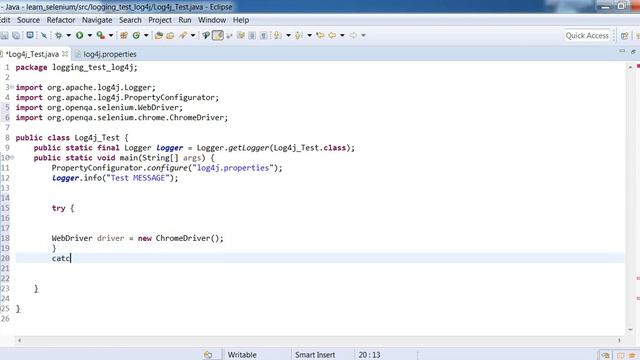This screenshot has height=360, width=640.
Task: Collapse the imports fold at line 3
Action: click(12, 87)
